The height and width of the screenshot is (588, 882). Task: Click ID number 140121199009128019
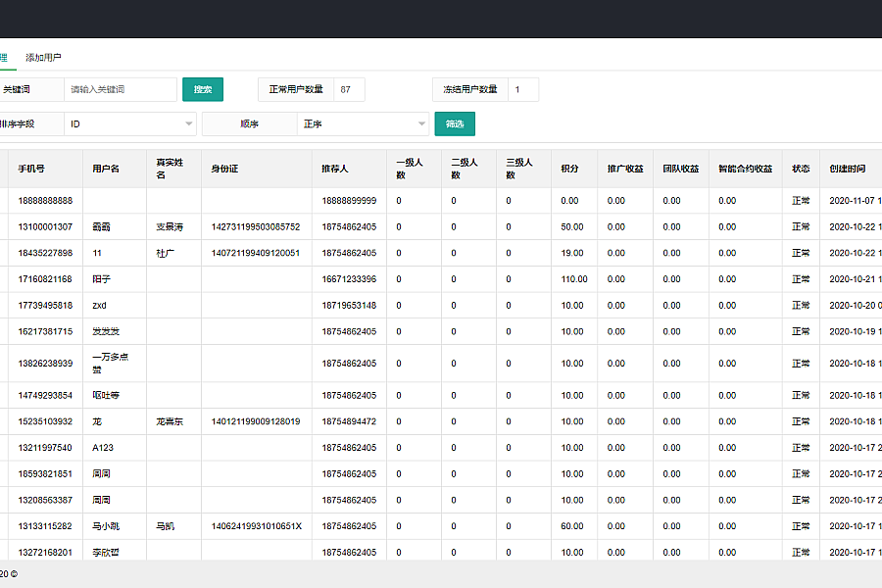256,421
